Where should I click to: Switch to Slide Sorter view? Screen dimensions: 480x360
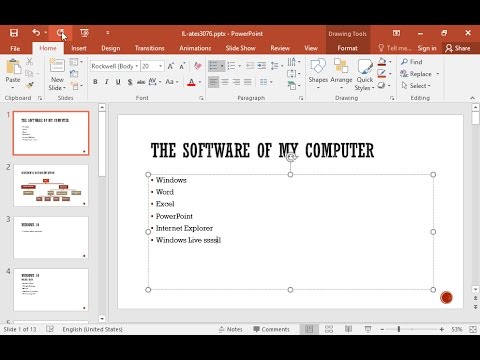pos(329,329)
